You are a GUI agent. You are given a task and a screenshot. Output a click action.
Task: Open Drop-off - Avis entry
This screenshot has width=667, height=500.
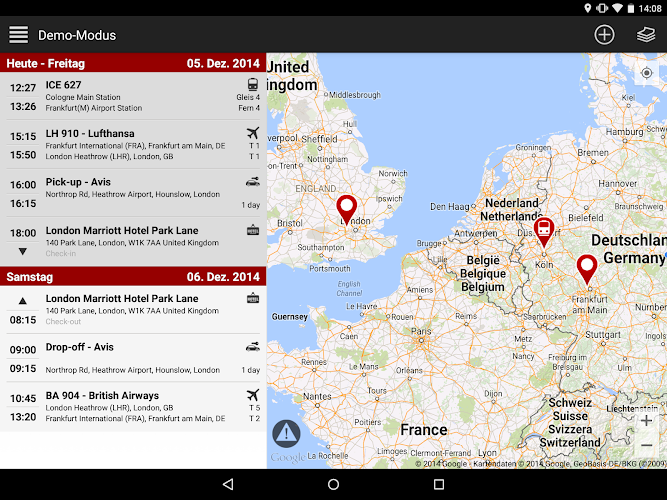click(133, 358)
